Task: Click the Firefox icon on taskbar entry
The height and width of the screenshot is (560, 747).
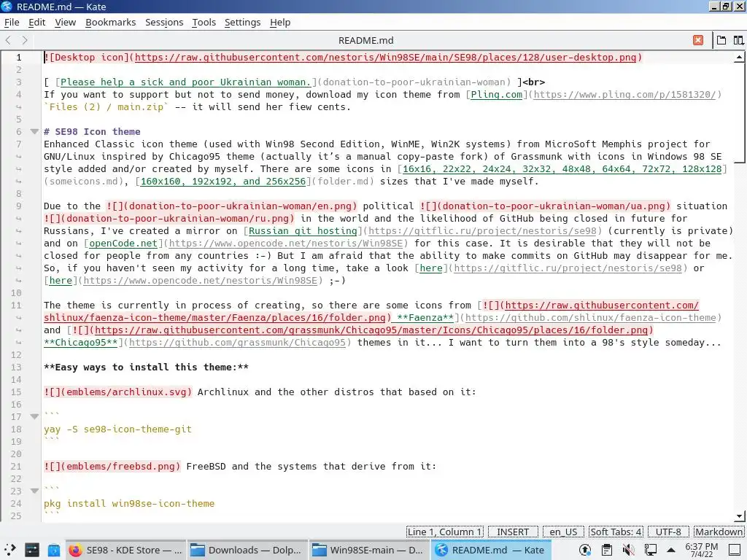Action: [x=75, y=550]
